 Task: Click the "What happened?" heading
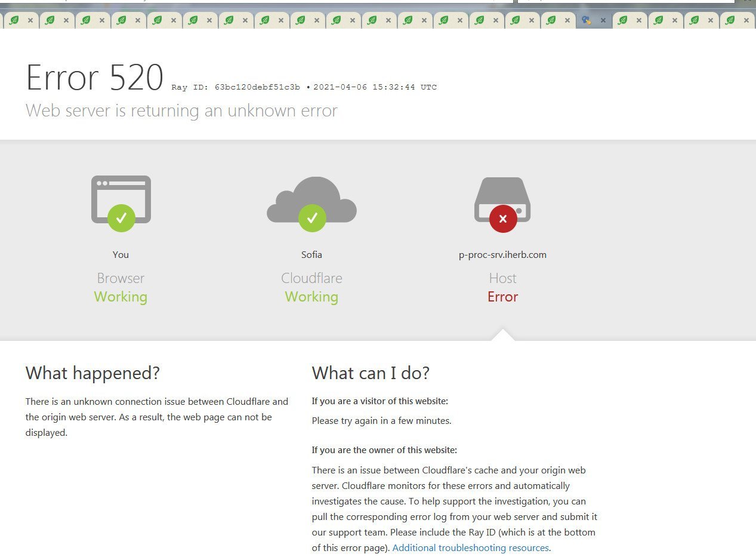click(x=92, y=373)
